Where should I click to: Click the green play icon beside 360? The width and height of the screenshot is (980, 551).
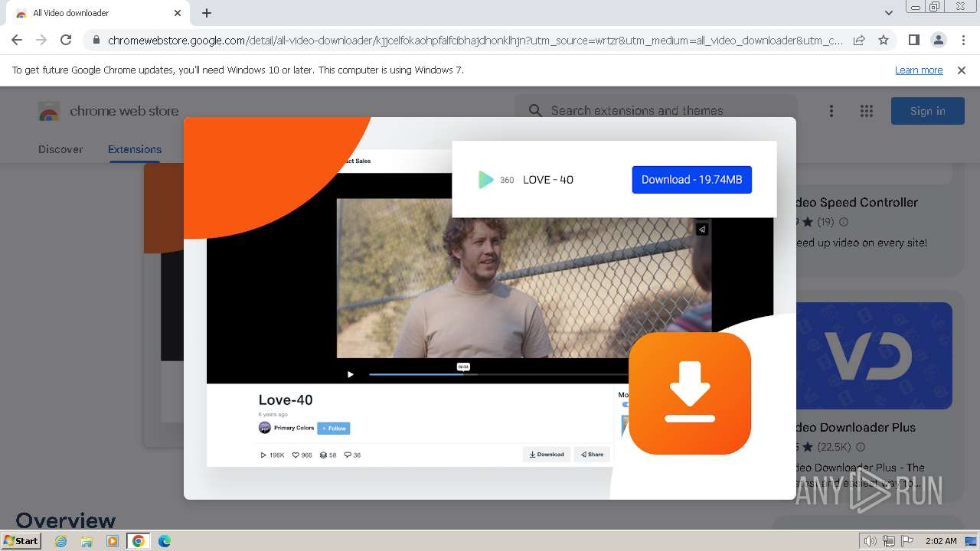485,180
